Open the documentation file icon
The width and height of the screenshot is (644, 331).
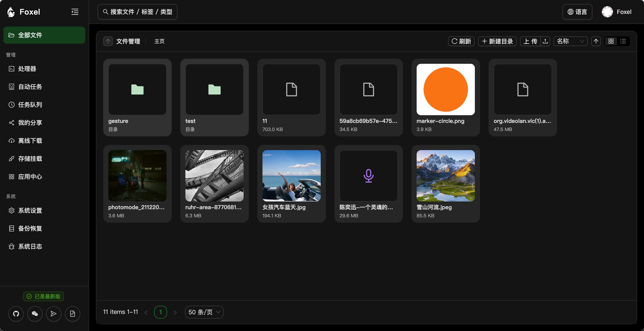click(73, 313)
